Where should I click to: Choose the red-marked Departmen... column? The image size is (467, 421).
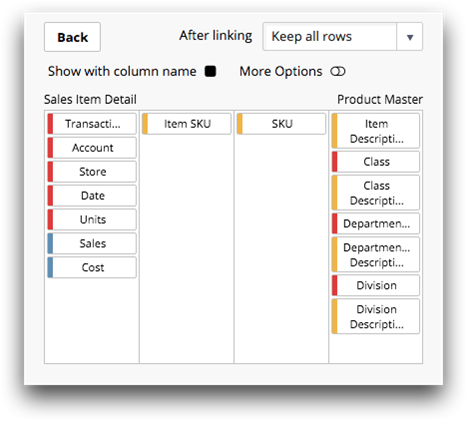tap(376, 223)
